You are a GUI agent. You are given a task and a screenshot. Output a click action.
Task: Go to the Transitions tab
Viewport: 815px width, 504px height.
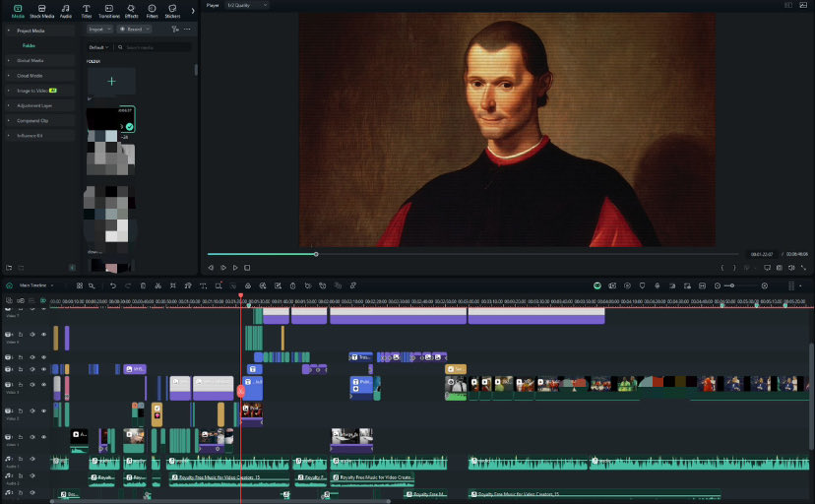[x=109, y=12]
